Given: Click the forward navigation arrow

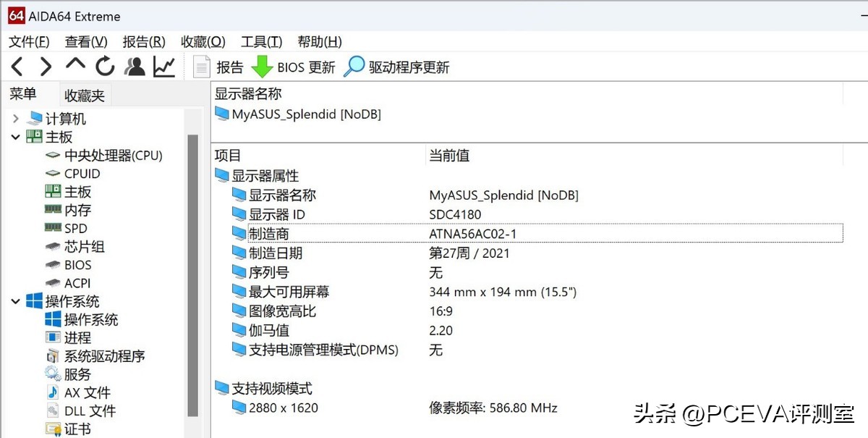Looking at the screenshot, I should click(x=46, y=66).
